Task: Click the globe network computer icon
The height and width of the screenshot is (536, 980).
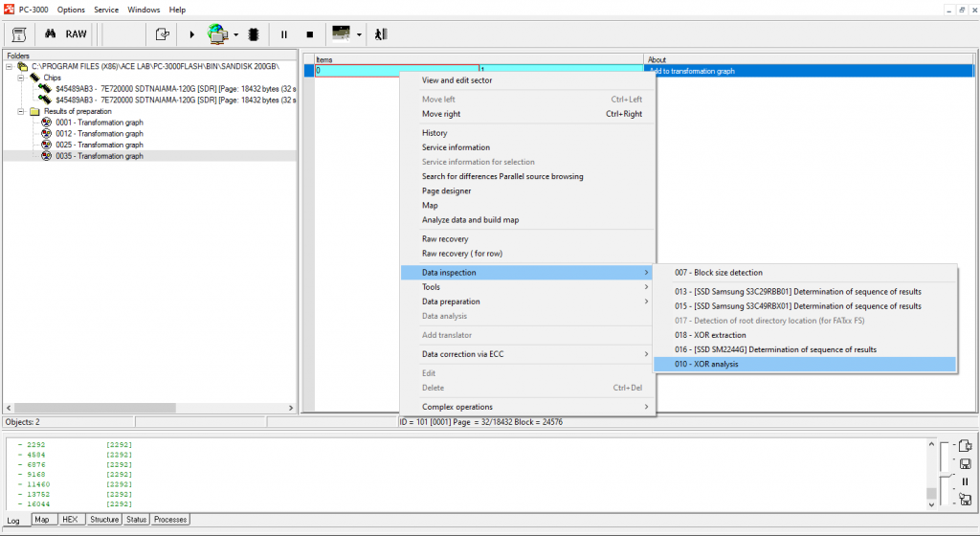Action: coord(217,33)
